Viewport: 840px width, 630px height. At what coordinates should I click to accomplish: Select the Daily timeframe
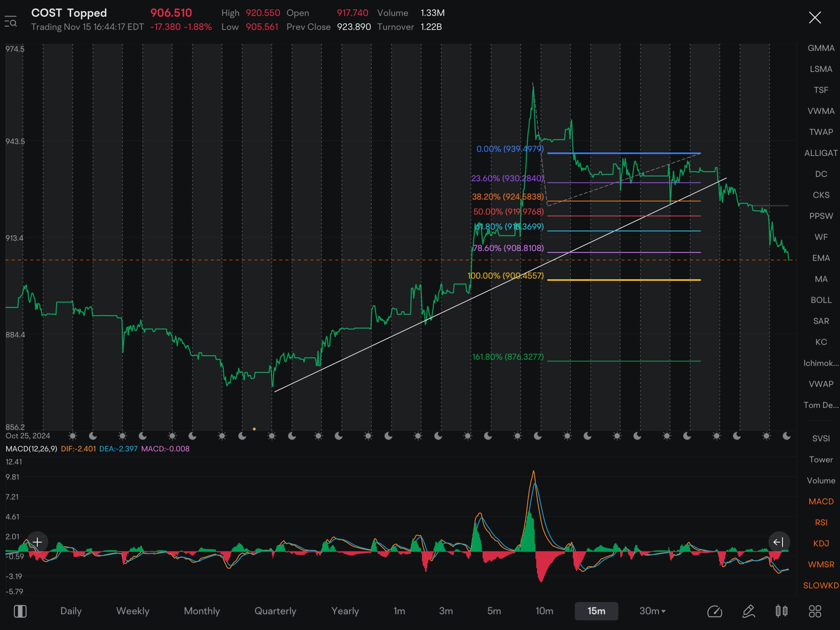[x=71, y=611]
